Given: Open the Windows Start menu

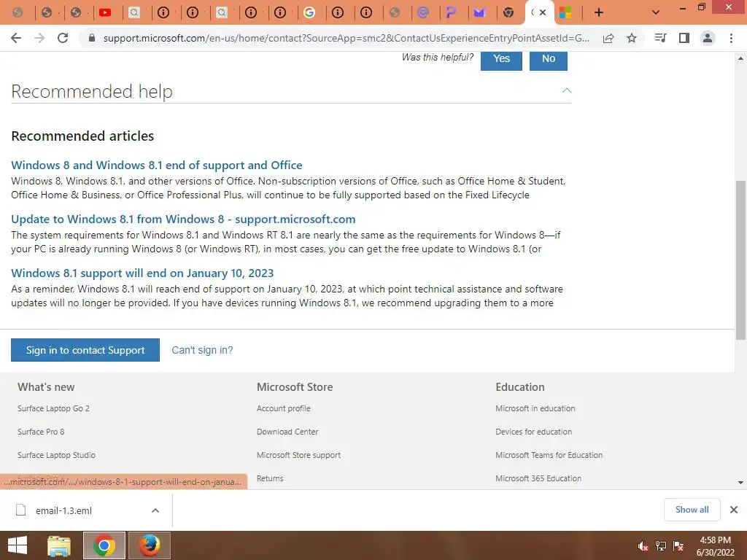Looking at the screenshot, I should pyautogui.click(x=18, y=545).
